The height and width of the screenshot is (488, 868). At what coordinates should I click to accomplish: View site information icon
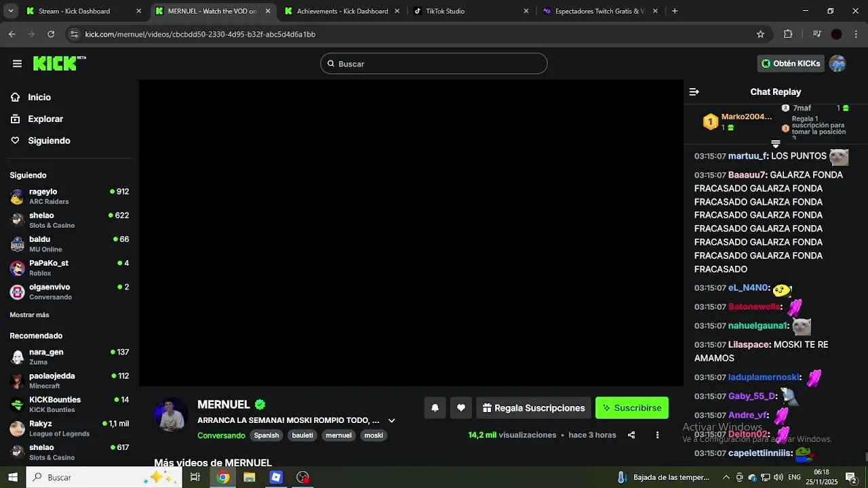[x=75, y=34]
